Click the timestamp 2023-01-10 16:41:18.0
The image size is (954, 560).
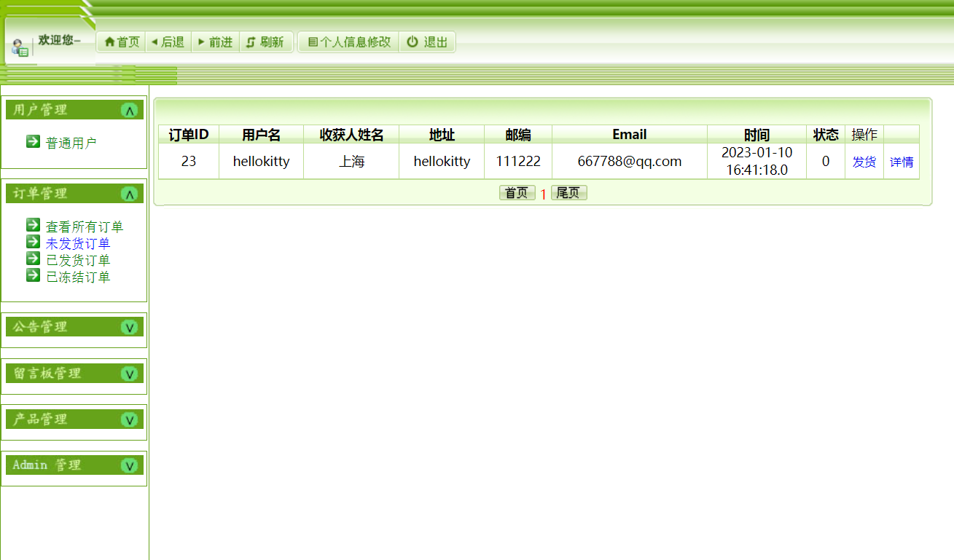(x=757, y=161)
